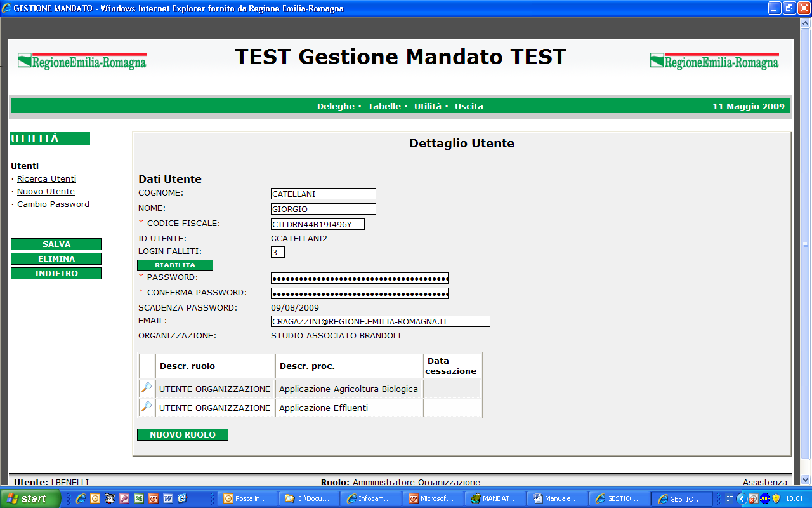Switch to Posta in... taskbar window
The image size is (812, 508).
click(247, 498)
